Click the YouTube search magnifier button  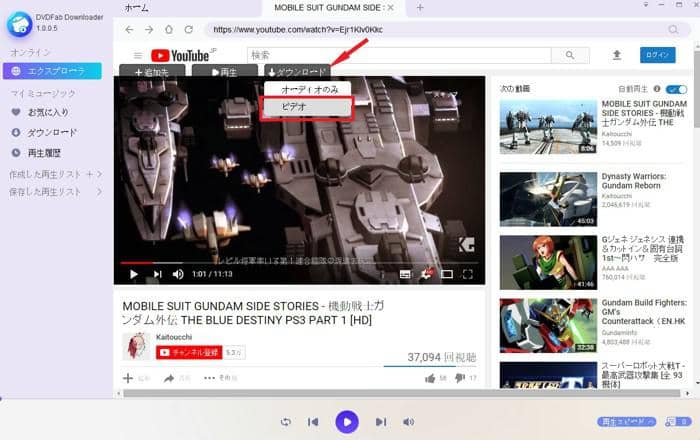570,55
